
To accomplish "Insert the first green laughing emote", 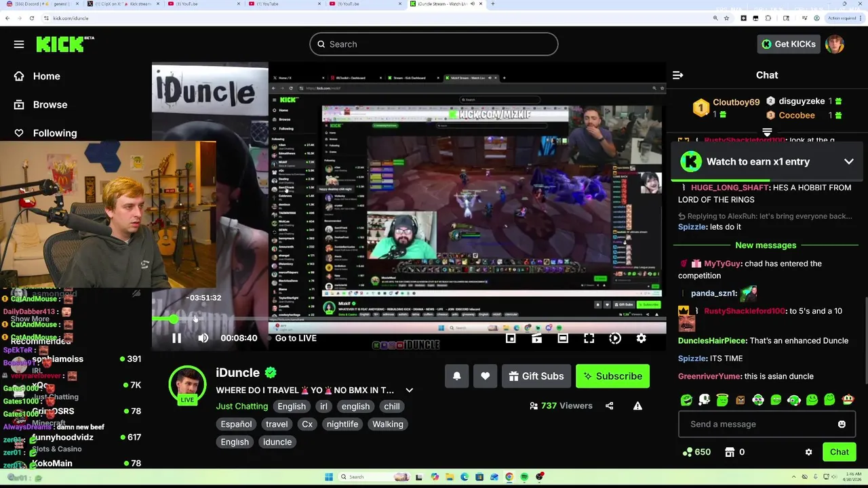I will (x=686, y=400).
